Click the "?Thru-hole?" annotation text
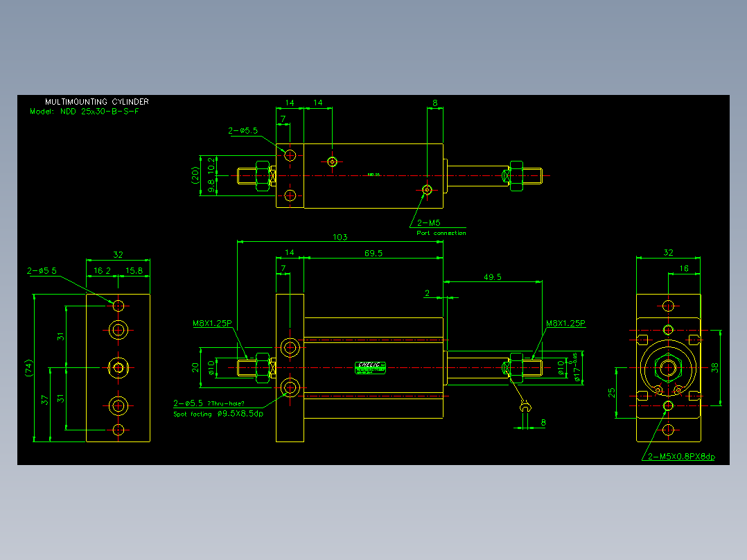This screenshot has height=560, width=747. pyautogui.click(x=226, y=403)
